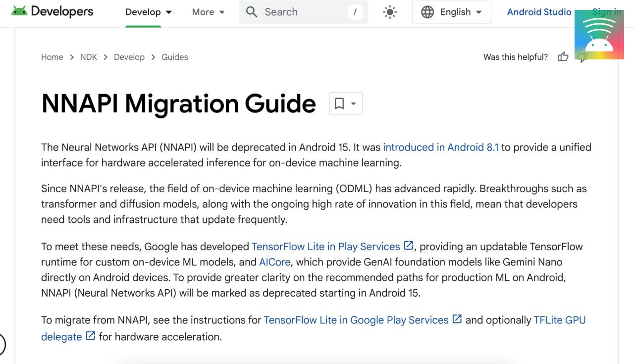Click the Android Developers logo

click(x=52, y=11)
